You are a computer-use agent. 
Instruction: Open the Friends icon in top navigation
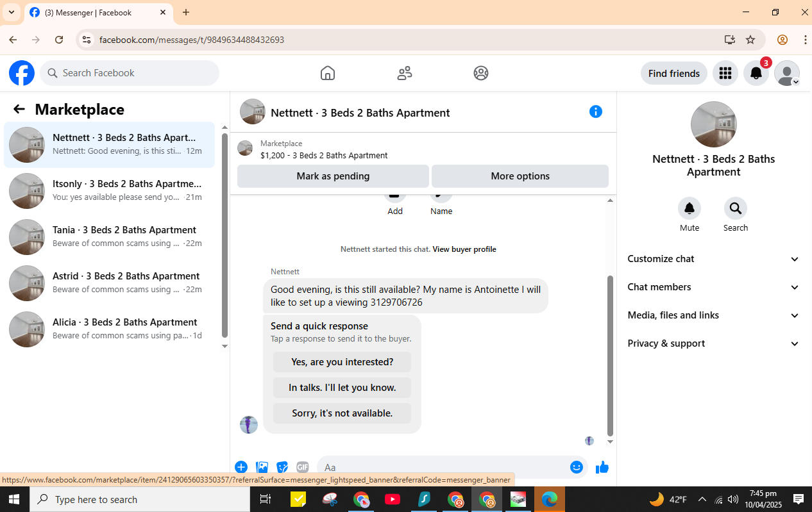click(405, 73)
